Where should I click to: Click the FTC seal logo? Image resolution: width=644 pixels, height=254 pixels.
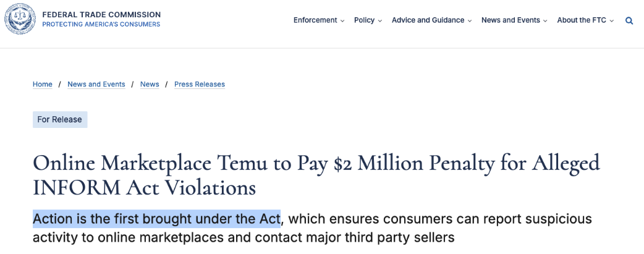click(x=20, y=19)
